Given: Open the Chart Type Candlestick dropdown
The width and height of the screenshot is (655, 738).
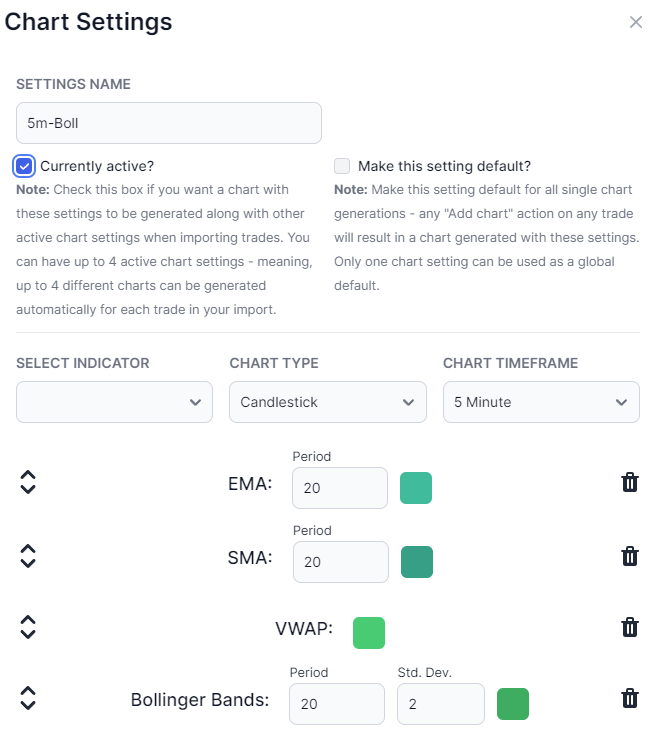Looking at the screenshot, I should coord(328,402).
